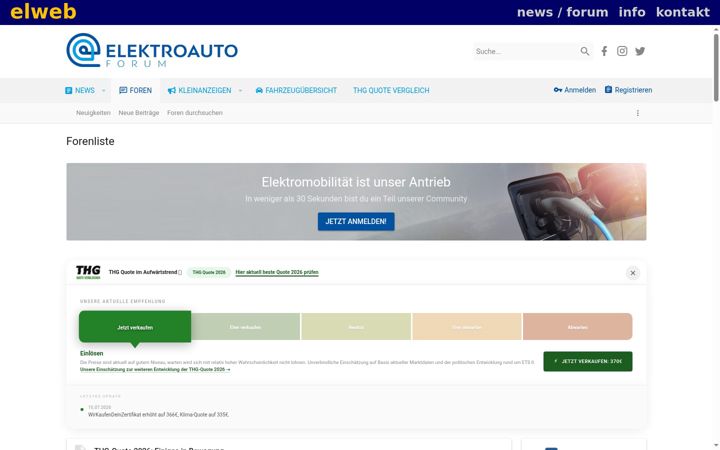Viewport: 720px width, 450px height.
Task: Open the Twitter icon link
Action: tap(640, 51)
